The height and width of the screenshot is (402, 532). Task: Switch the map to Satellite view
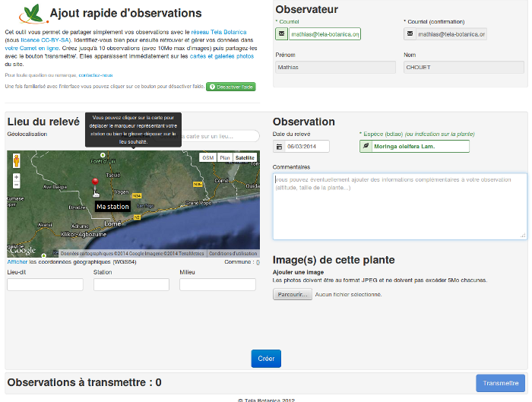click(x=245, y=158)
